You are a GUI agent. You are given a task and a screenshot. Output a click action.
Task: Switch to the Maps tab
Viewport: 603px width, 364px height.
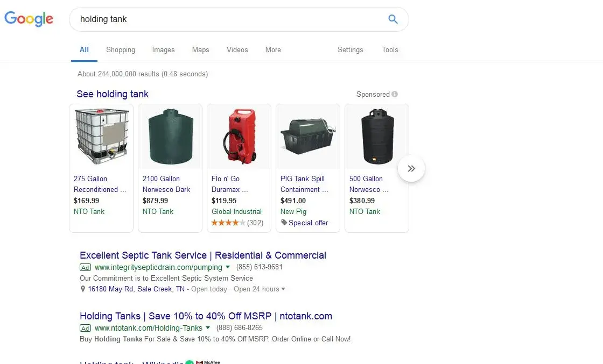coord(201,49)
